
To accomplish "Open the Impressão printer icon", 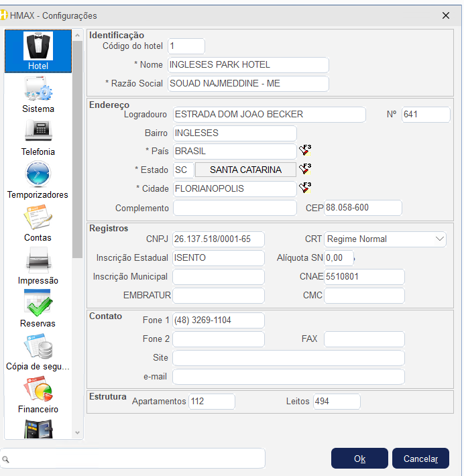I will pos(38,260).
